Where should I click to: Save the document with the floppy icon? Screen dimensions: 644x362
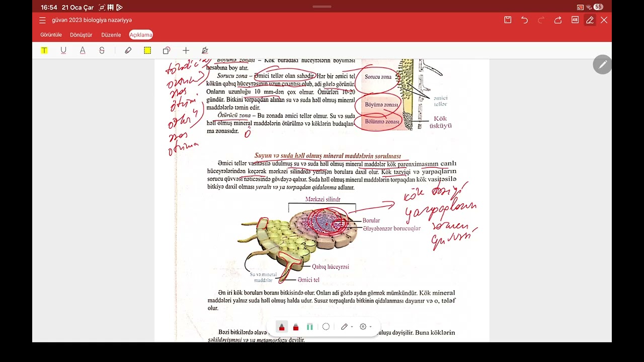pos(508,20)
